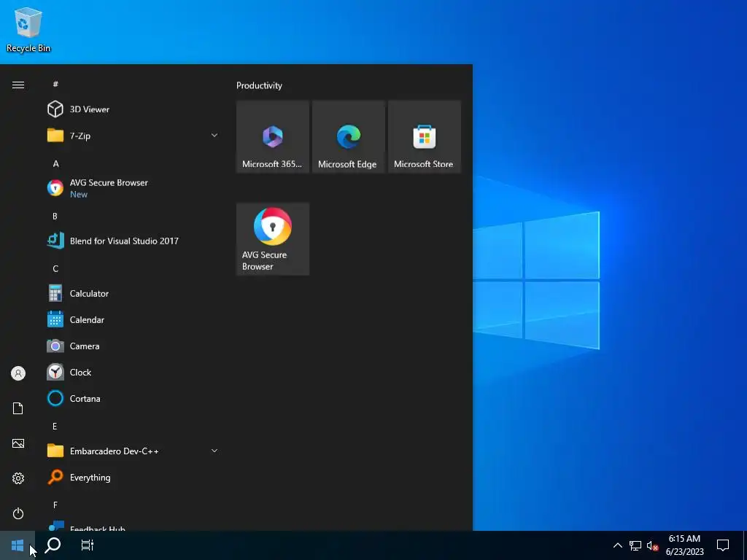This screenshot has width=747, height=560.
Task: Click the Power button icon
Action: click(x=18, y=513)
